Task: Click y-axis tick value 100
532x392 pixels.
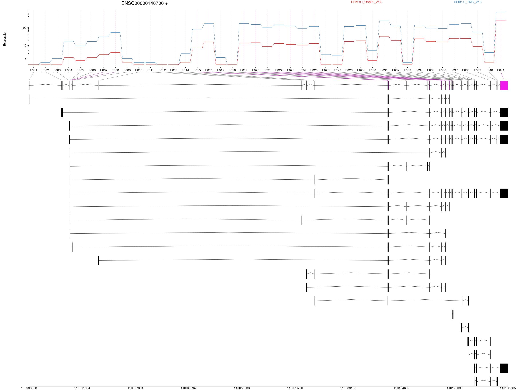Action: click(x=24, y=28)
